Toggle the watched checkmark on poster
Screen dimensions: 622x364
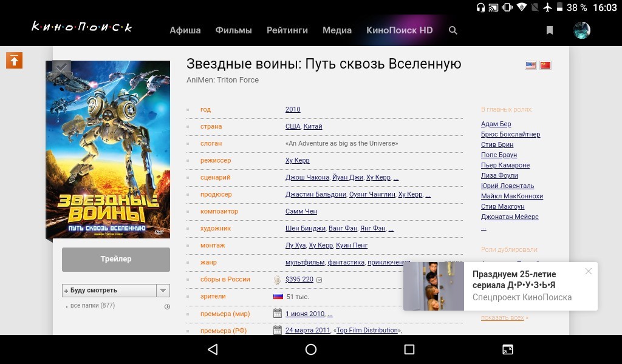pyautogui.click(x=61, y=69)
